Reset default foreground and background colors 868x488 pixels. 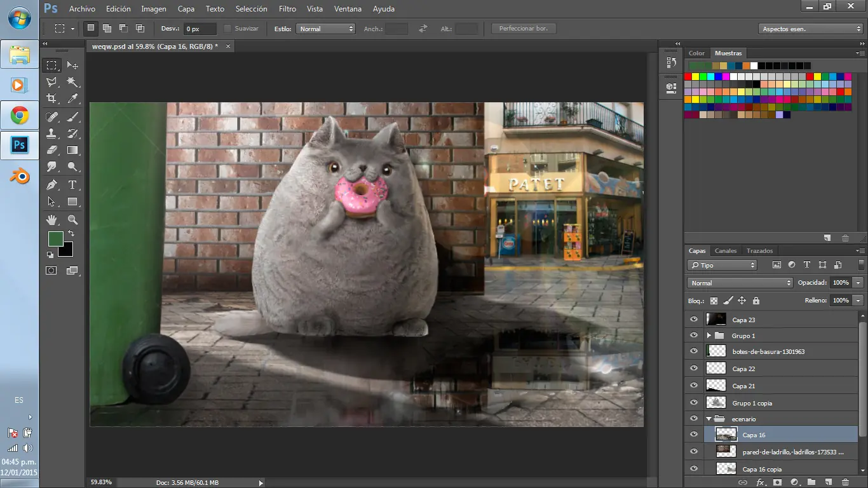50,255
